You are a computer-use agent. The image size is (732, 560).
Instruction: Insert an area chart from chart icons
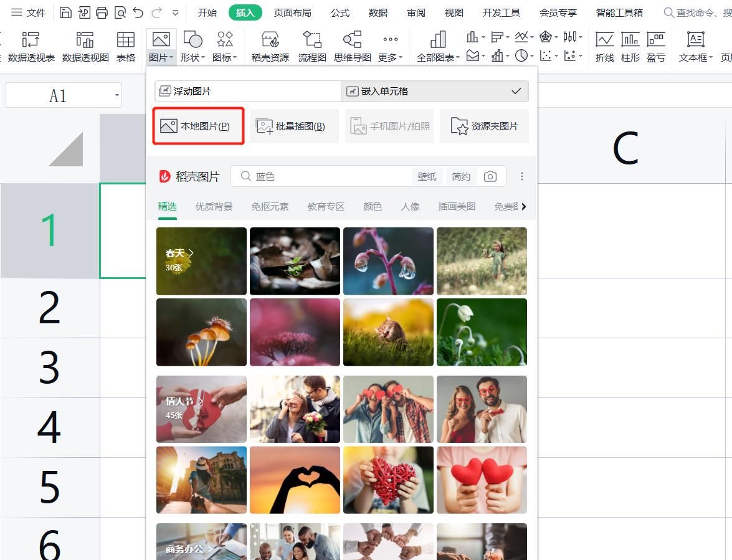coord(475,56)
